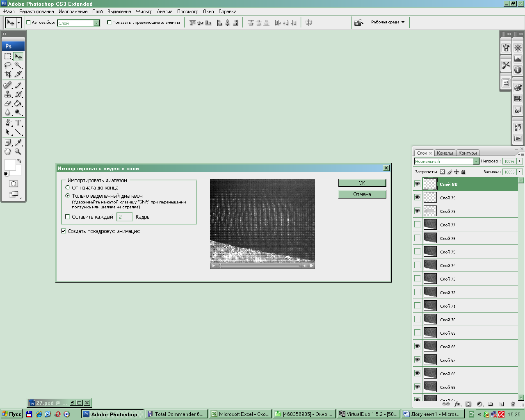Select the Dodge tool
The width and height of the screenshot is (525, 420).
coord(18,112)
